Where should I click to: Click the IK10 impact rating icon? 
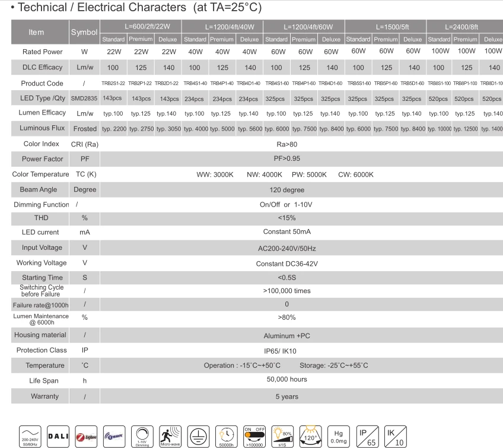tap(396, 437)
